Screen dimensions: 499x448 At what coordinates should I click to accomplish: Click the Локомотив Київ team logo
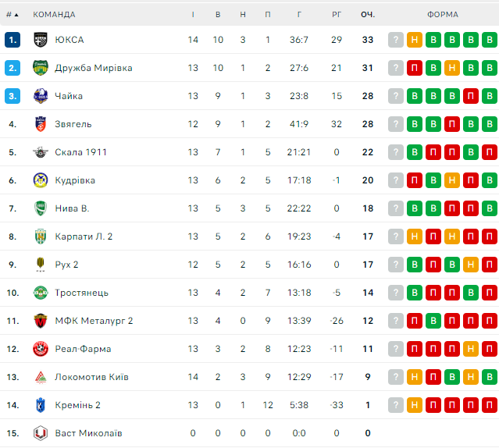click(x=41, y=377)
